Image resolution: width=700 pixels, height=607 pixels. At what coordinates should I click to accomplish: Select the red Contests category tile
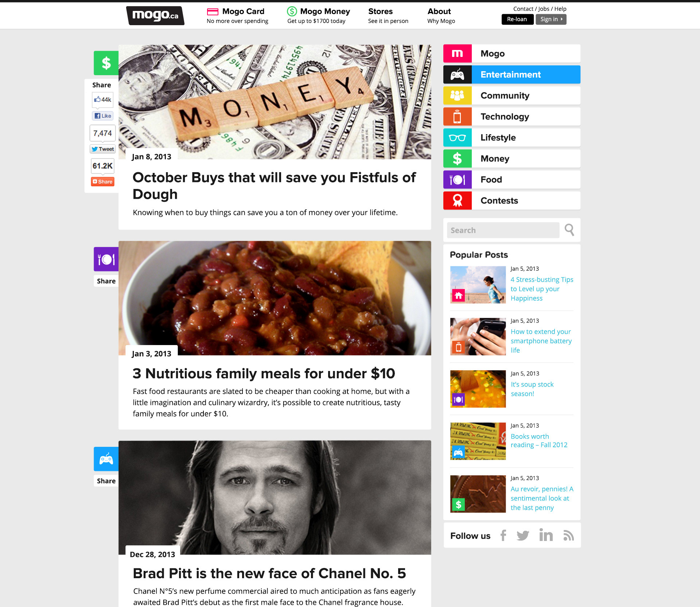coord(512,201)
